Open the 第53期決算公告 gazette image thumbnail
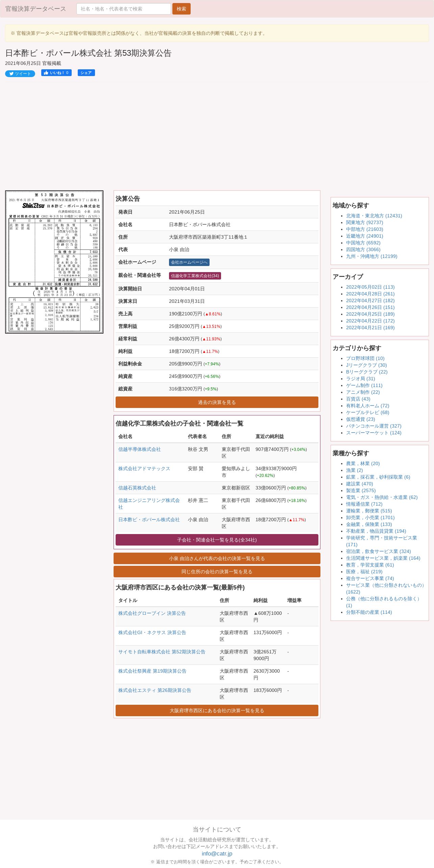 tap(54, 262)
